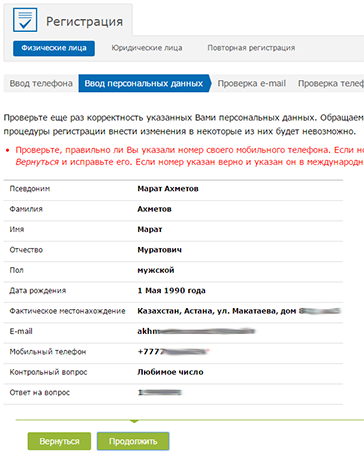Click the registration checkmark document icon
Screen dimensions: 364x458
25,20
